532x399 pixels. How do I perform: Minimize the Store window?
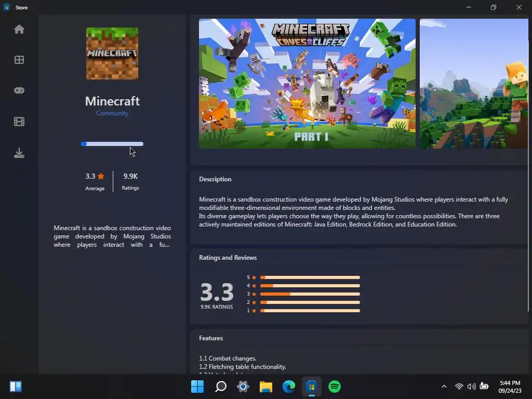click(469, 7)
